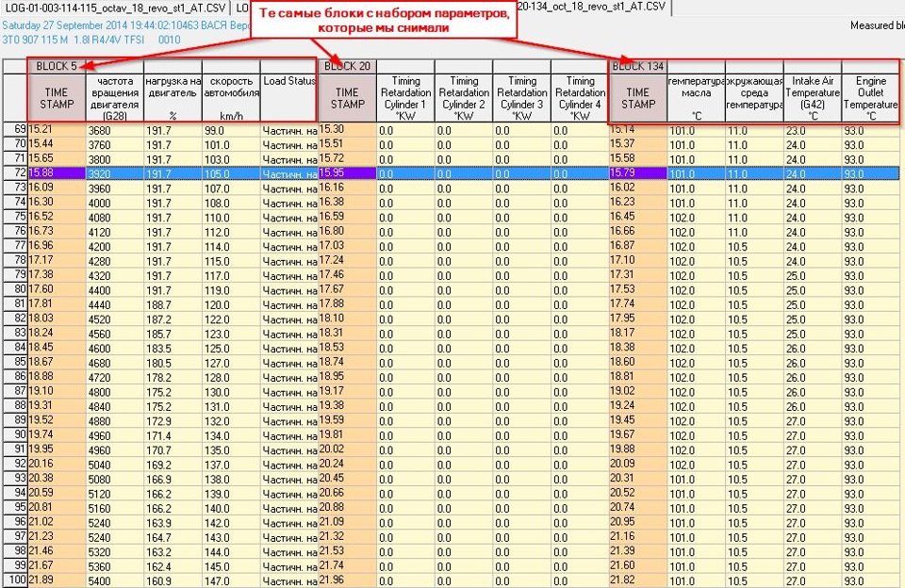
Task: Select the 'температура масла °C' column header
Action: 696,98
